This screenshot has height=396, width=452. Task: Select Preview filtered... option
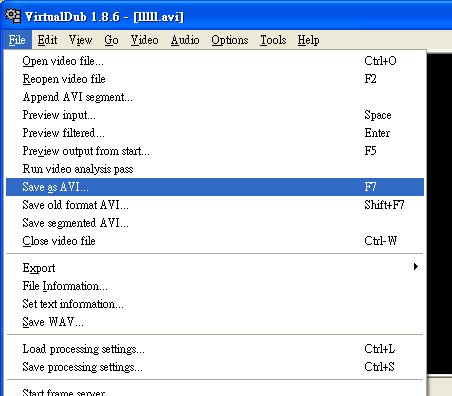tap(215, 133)
